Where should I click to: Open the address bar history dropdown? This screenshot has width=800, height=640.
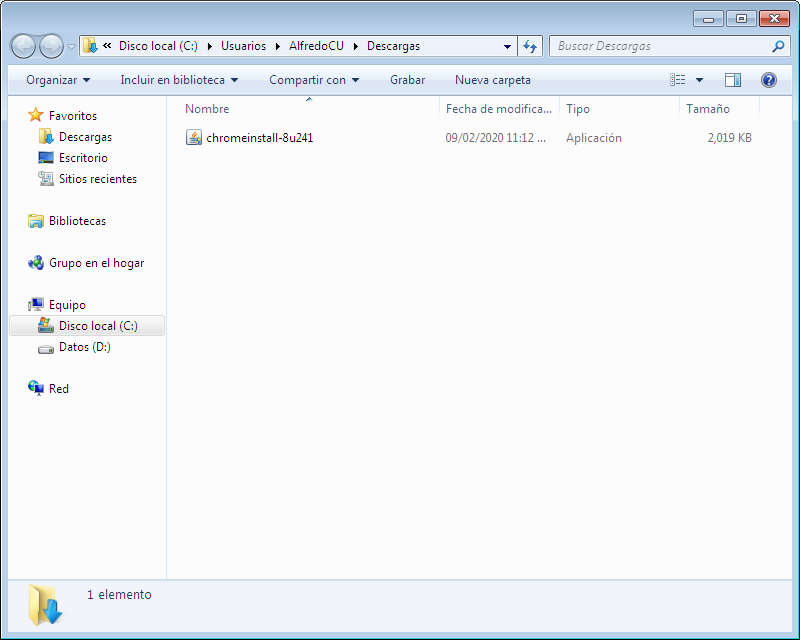507,46
